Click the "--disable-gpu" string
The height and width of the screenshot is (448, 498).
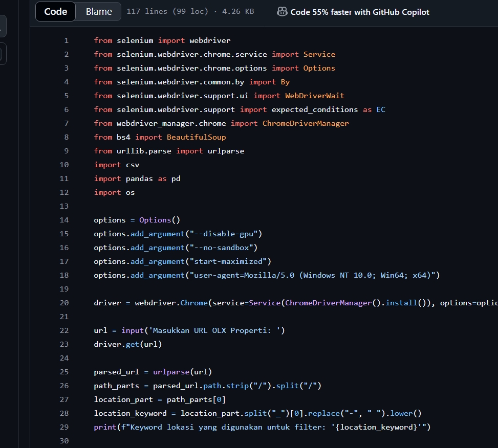pyautogui.click(x=224, y=234)
